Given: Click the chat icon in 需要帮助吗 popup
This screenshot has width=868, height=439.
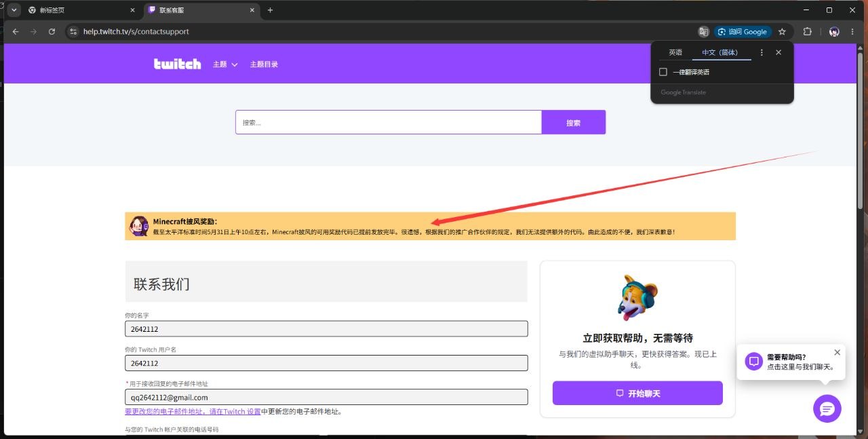Looking at the screenshot, I should (753, 361).
